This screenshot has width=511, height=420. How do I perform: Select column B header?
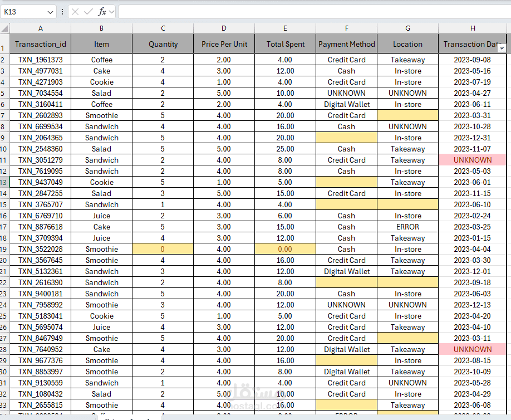(102, 28)
